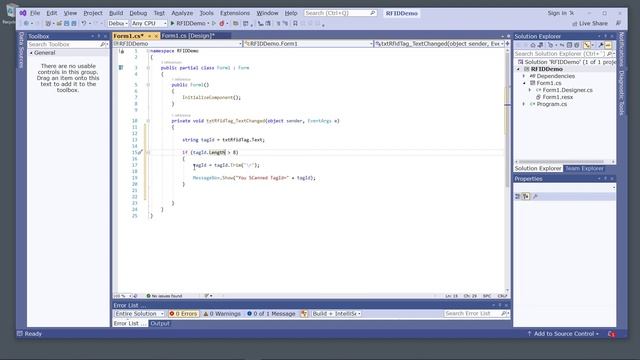The image size is (640, 360).
Task: Open the Entire Solution scope dropdown
Action: [139, 313]
